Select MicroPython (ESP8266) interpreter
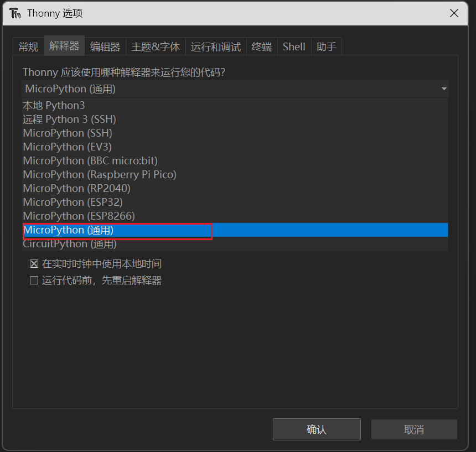This screenshot has height=452, width=476. (x=235, y=216)
